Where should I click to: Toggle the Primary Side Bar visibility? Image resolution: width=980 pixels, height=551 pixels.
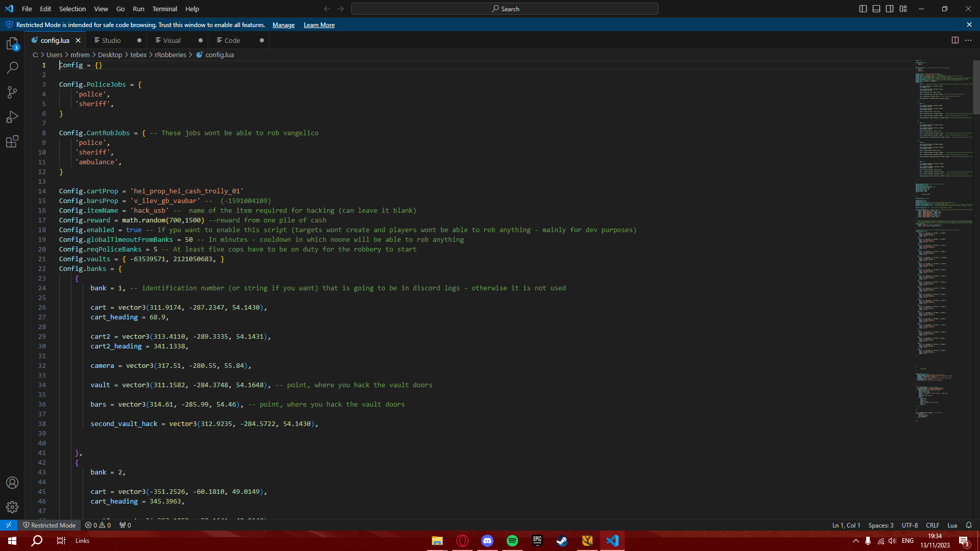coord(863,9)
